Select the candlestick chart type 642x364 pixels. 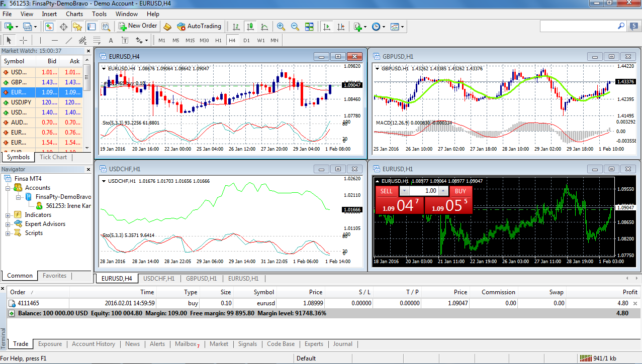point(250,27)
